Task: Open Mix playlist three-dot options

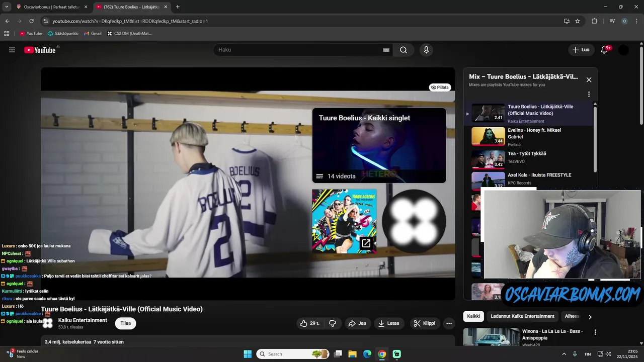Action: 589,94
